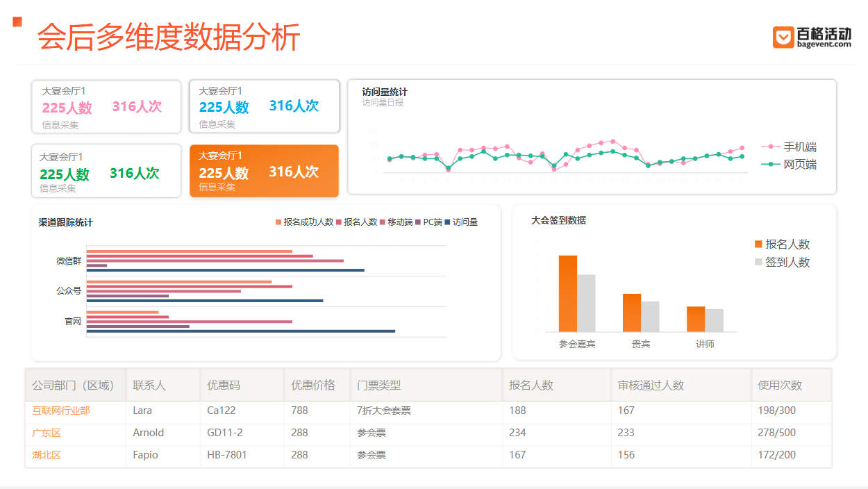Select the highlighted orange 大宴会厅1 card
The height and width of the screenshot is (489, 868).
coord(264,171)
